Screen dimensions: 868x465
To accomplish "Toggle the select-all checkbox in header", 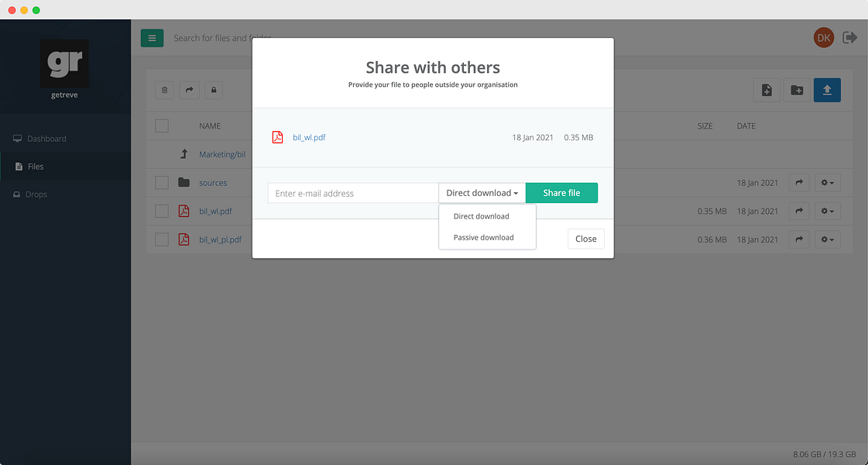I will [x=162, y=126].
